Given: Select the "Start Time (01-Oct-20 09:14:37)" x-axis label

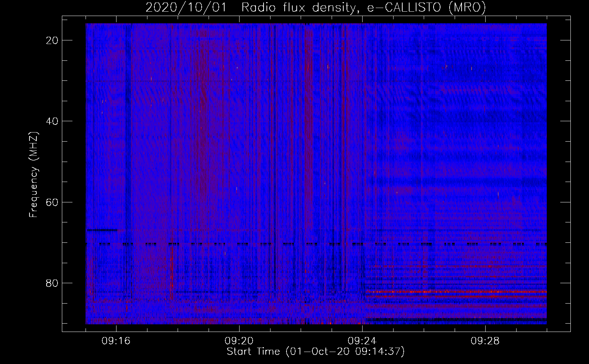Looking at the screenshot, I should (x=316, y=352).
